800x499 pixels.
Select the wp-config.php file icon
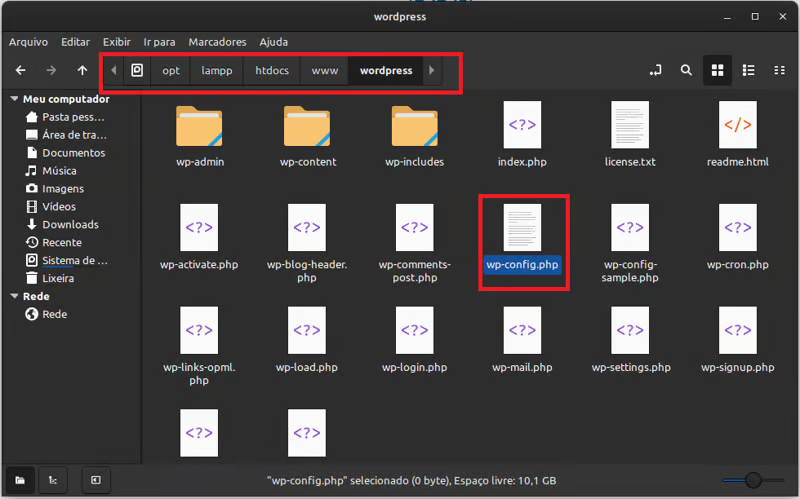(x=522, y=228)
